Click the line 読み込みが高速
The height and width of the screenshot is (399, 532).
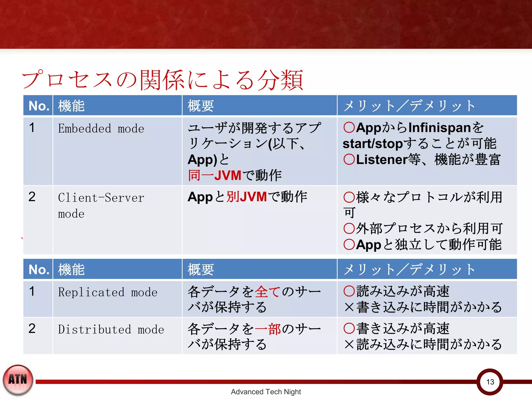tap(396, 291)
